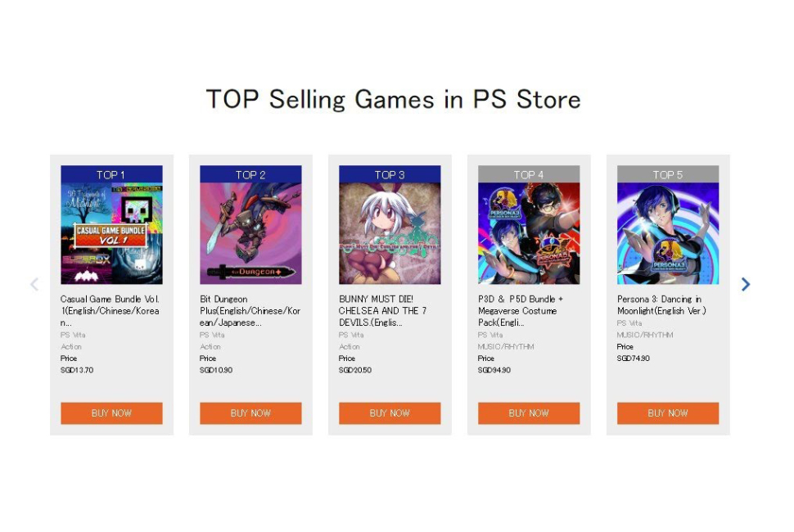The width and height of the screenshot is (794, 532).
Task: Click the previous carousel arrow
Action: (34, 284)
